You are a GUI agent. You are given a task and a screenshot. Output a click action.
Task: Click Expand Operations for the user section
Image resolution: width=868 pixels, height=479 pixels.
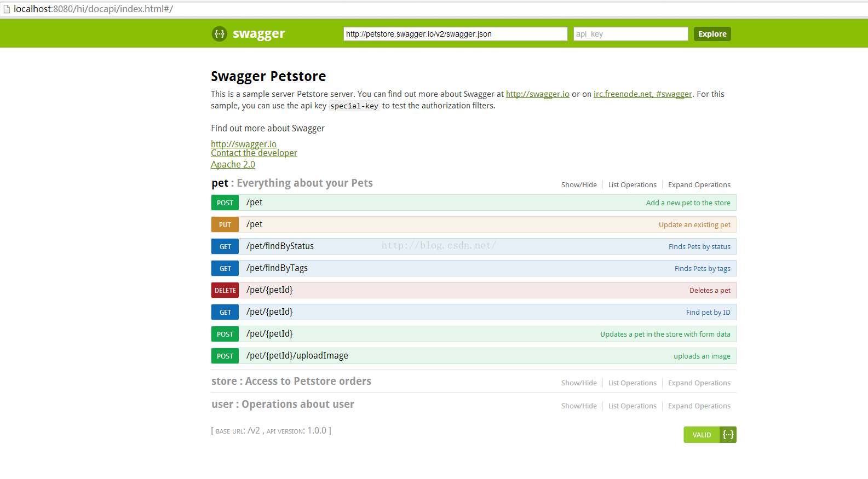pos(699,406)
